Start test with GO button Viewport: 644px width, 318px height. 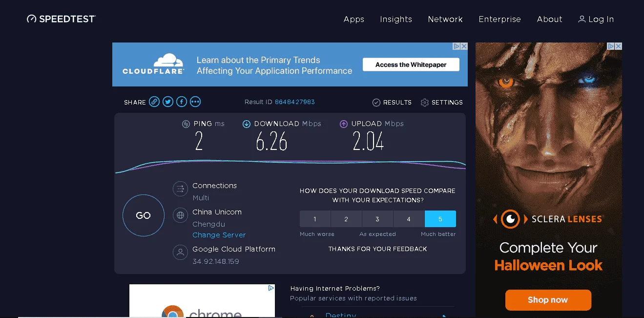pyautogui.click(x=144, y=215)
